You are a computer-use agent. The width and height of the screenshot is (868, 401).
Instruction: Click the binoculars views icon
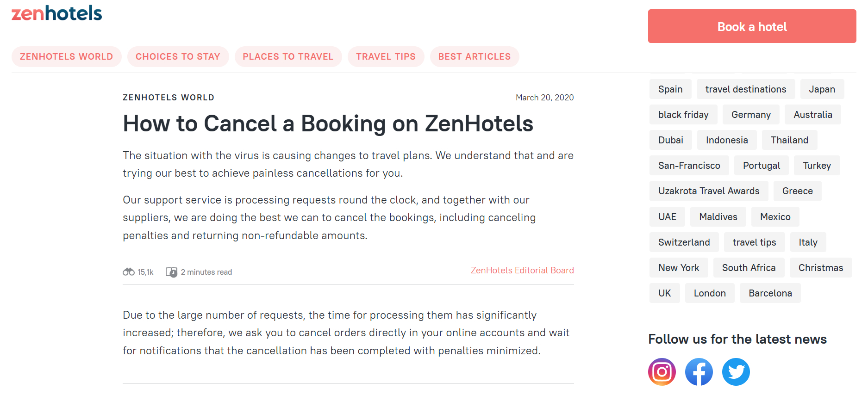click(128, 272)
